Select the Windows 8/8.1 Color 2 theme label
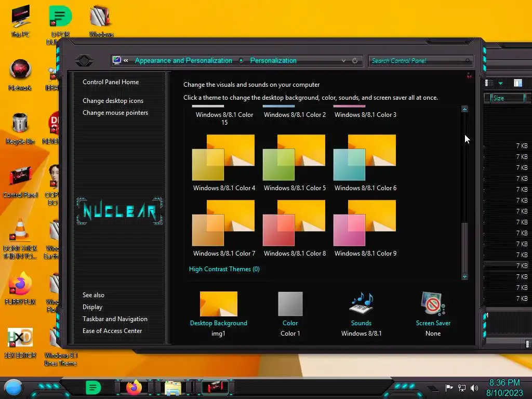The width and height of the screenshot is (532, 399). 295,115
